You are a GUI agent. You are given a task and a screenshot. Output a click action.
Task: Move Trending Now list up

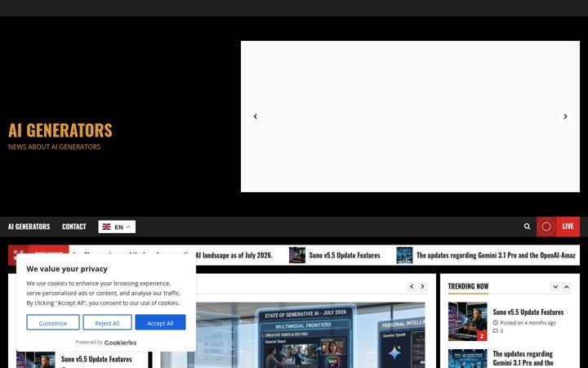pyautogui.click(x=566, y=287)
